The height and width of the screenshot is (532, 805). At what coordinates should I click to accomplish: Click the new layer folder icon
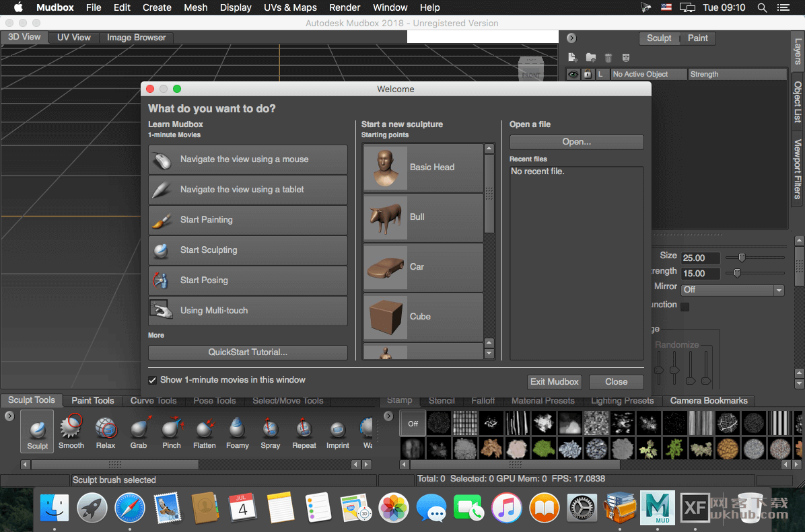click(x=591, y=57)
